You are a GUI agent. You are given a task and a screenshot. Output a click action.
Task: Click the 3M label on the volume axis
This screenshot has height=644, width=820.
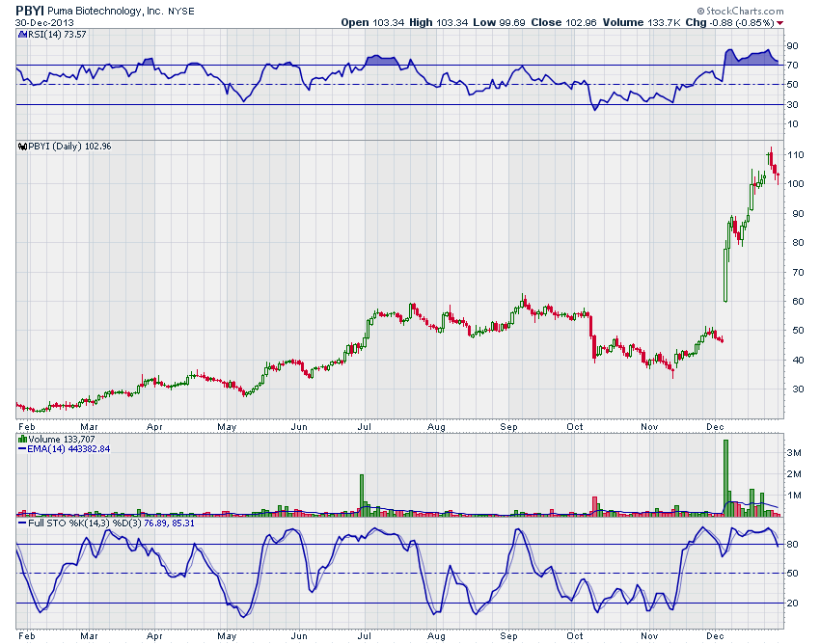[x=794, y=452]
